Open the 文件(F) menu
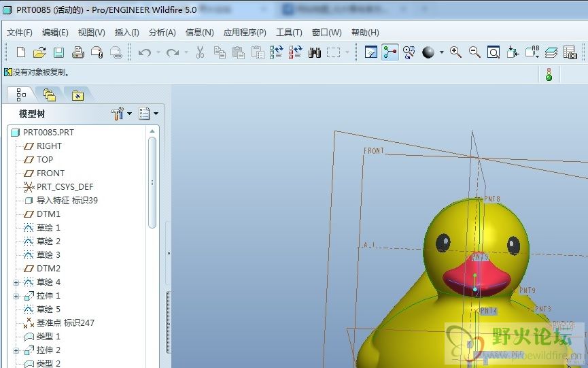588x368 pixels. [x=20, y=33]
